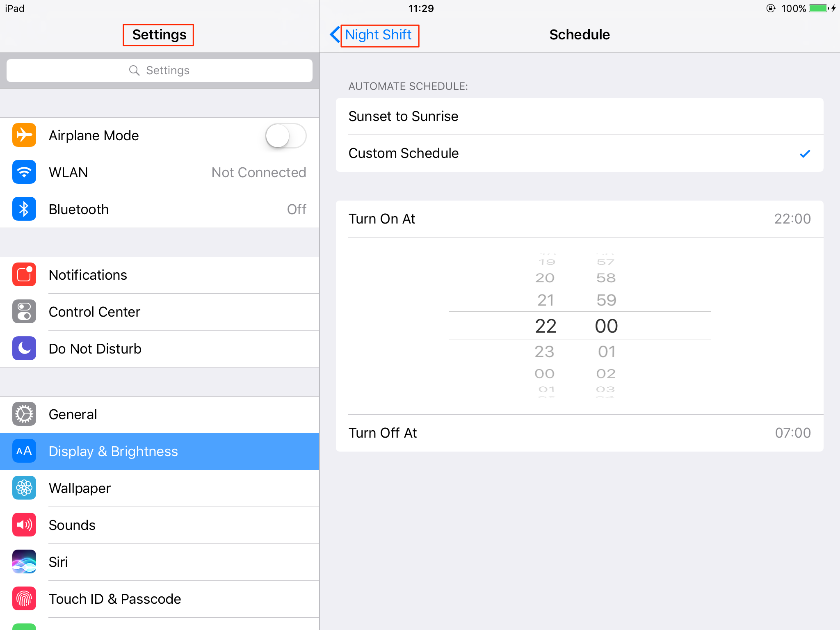
Task: Tap the Custom Schedule checkmark
Action: 805,154
